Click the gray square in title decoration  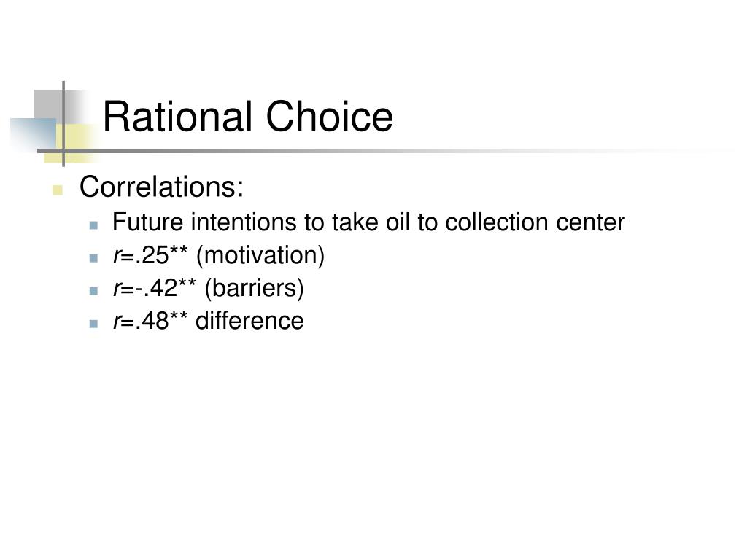pyautogui.click(x=49, y=104)
